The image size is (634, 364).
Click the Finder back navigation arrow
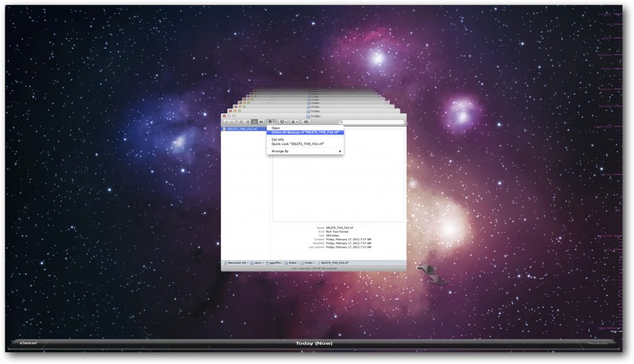pos(226,122)
